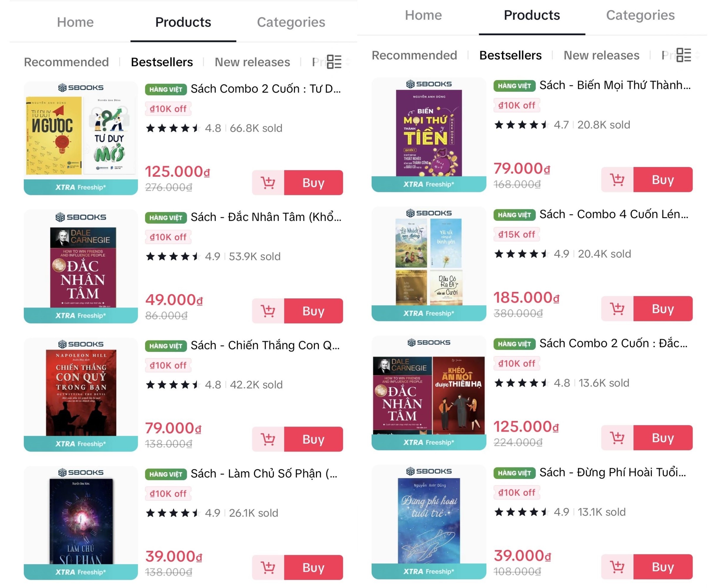Buy the Đắc Nhân Tâm 49.000đ book
Image resolution: width=725 pixels, height=588 pixels.
[313, 310]
